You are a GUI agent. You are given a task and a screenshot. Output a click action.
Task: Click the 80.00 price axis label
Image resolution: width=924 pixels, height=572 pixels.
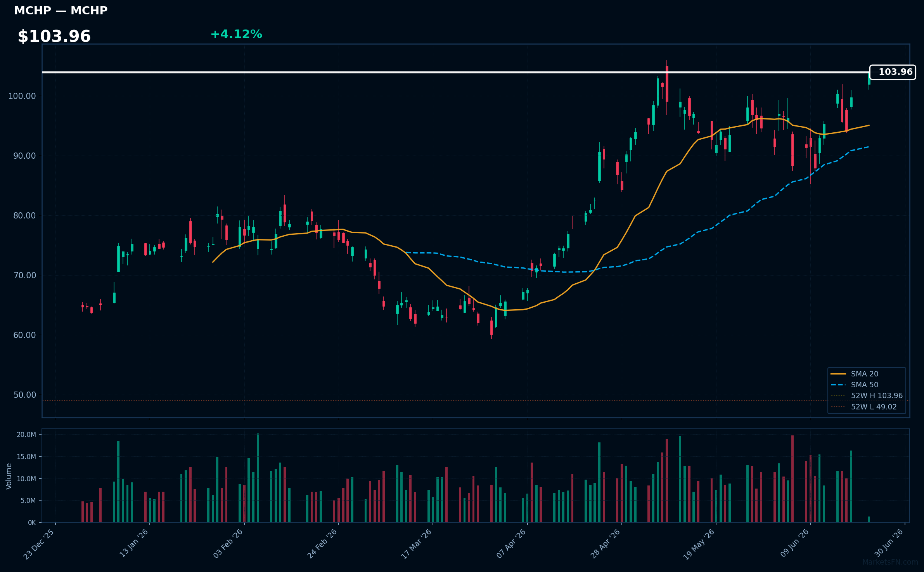point(24,216)
